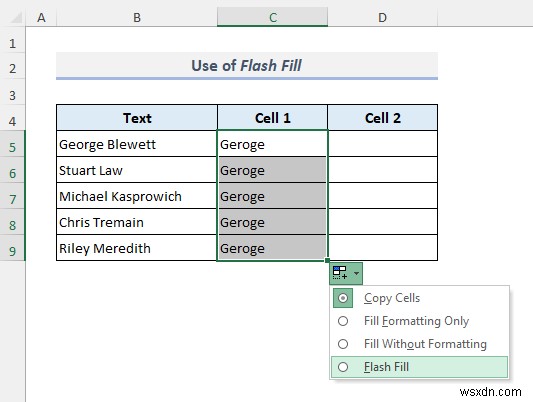Select column C header
This screenshot has height=402, width=533.
(x=273, y=17)
